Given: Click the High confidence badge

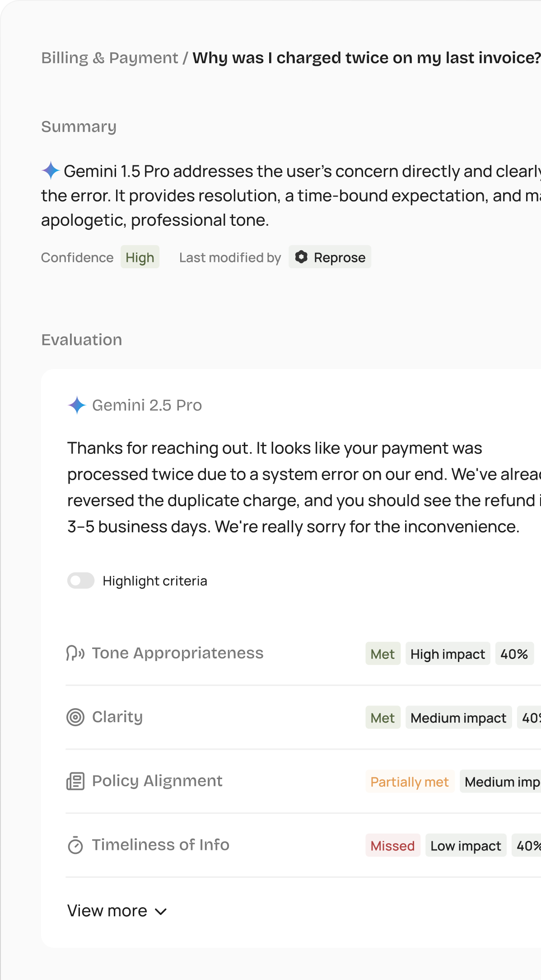Looking at the screenshot, I should tap(140, 257).
